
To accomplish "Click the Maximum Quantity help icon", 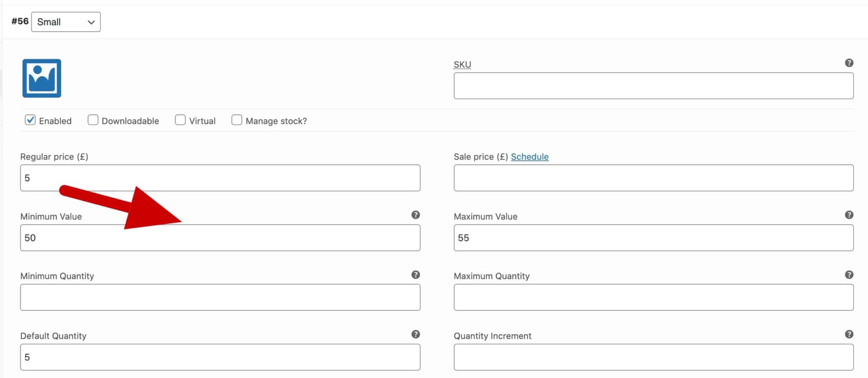I will 849,275.
